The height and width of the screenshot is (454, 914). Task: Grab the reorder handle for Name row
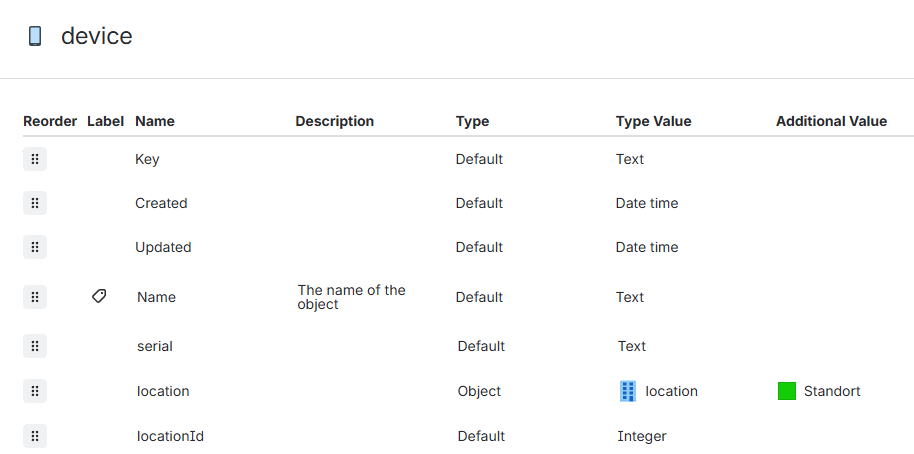click(35, 297)
